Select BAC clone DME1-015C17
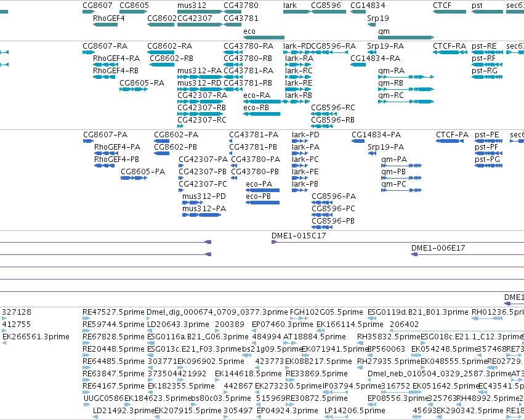 (x=299, y=236)
